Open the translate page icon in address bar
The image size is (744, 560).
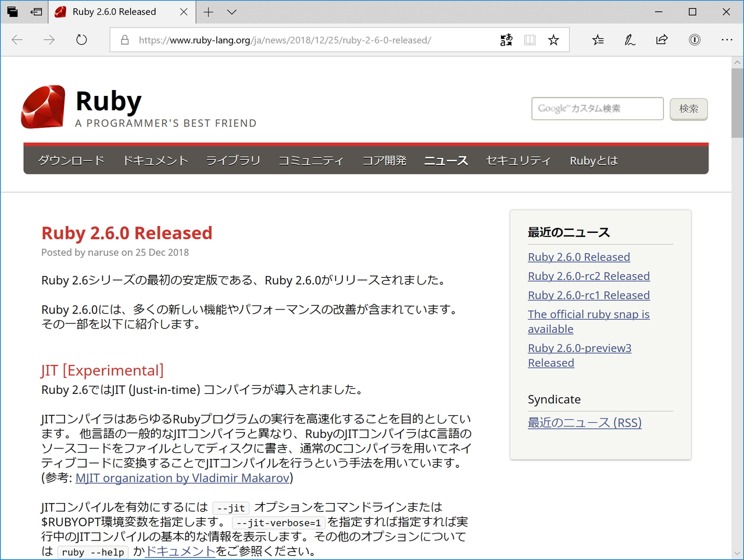coord(506,40)
